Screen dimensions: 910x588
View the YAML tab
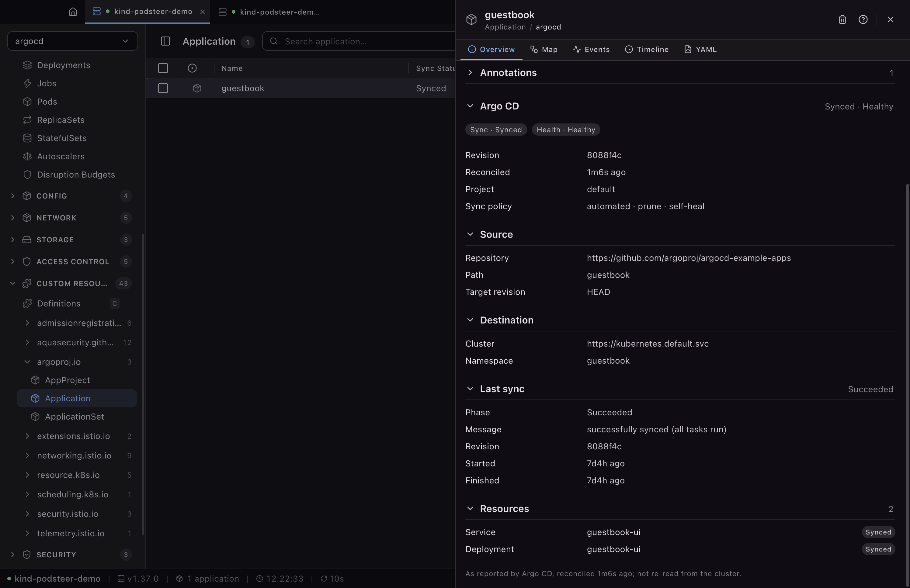pos(700,50)
